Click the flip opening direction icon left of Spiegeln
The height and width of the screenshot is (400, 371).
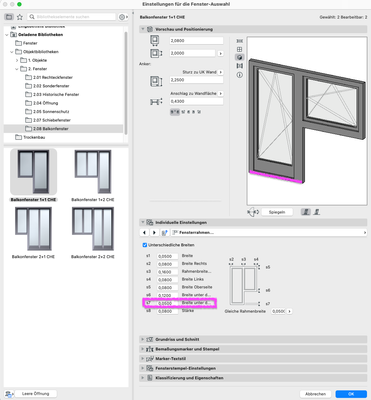pos(253,212)
